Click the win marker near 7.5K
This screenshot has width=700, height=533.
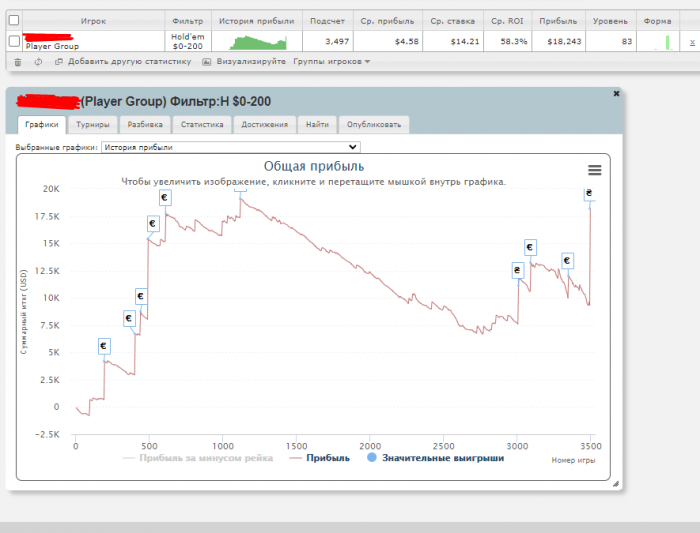pos(129,318)
